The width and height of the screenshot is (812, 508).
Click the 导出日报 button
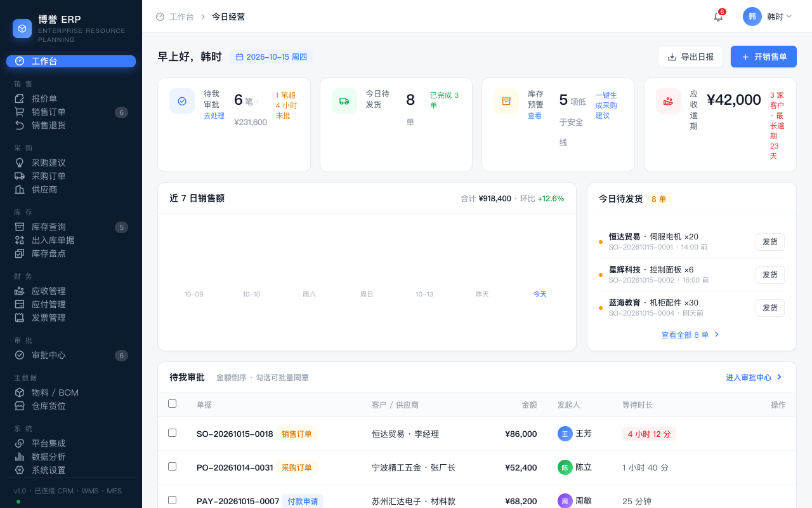pos(690,57)
